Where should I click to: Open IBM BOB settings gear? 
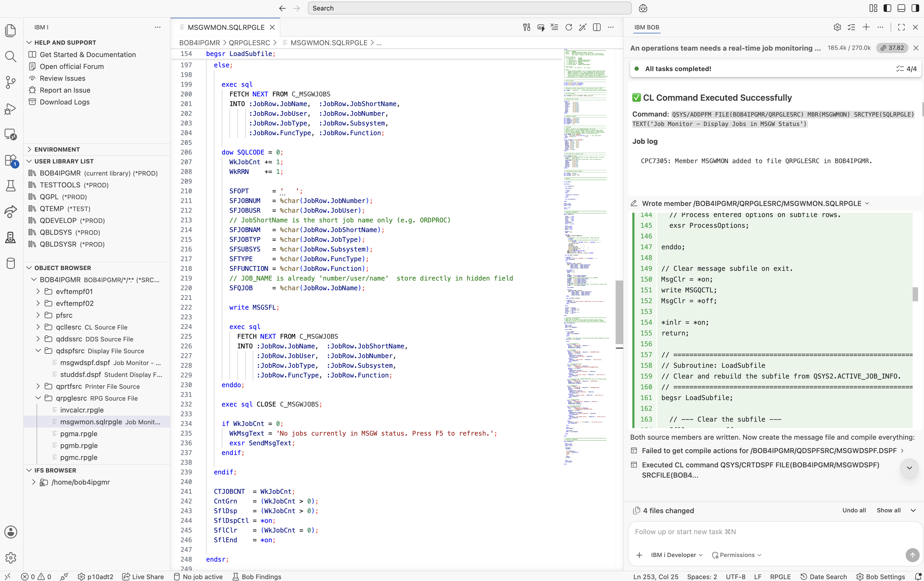click(837, 27)
